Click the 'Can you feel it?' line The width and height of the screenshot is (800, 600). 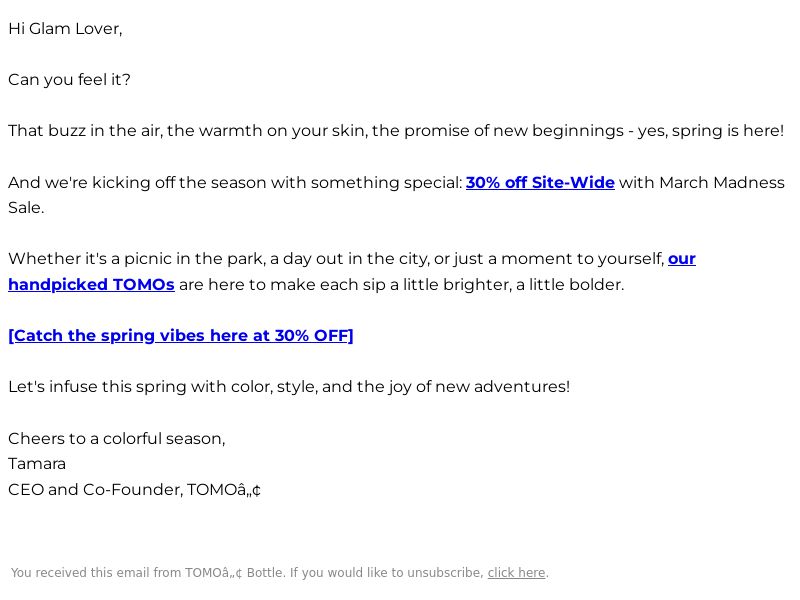click(69, 80)
